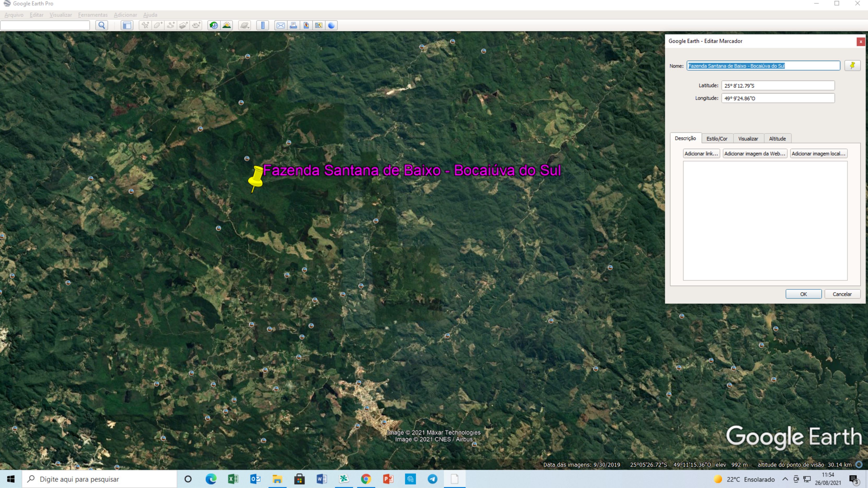This screenshot has height=488, width=868.
Task: Print the current view
Action: [293, 25]
